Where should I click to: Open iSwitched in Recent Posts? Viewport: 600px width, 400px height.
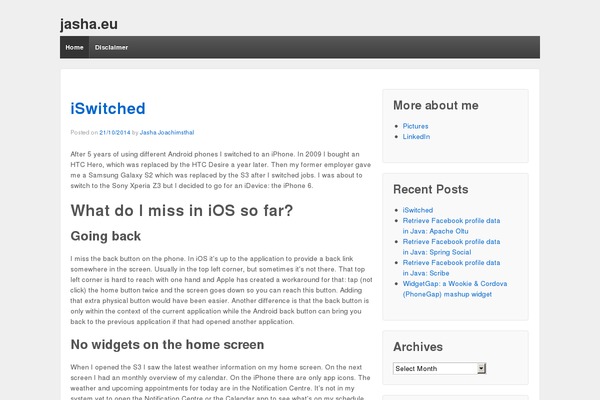click(x=418, y=210)
